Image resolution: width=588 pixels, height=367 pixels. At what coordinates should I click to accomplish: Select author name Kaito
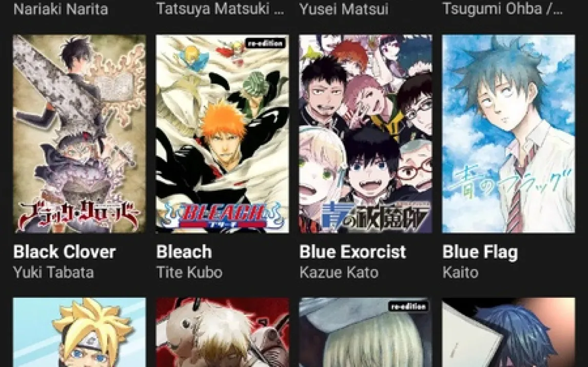click(461, 272)
